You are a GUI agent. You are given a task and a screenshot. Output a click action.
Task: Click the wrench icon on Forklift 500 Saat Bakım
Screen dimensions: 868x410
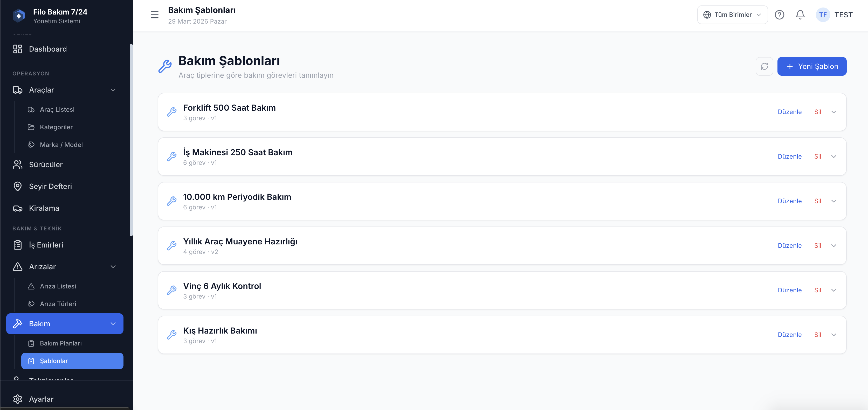172,112
